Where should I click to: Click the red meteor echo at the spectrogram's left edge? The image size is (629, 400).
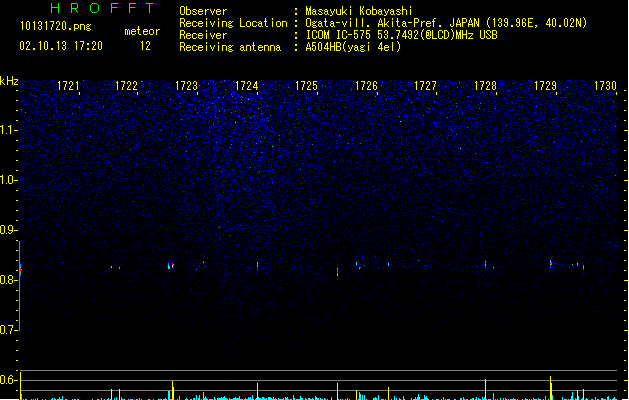pyautogui.click(x=20, y=270)
